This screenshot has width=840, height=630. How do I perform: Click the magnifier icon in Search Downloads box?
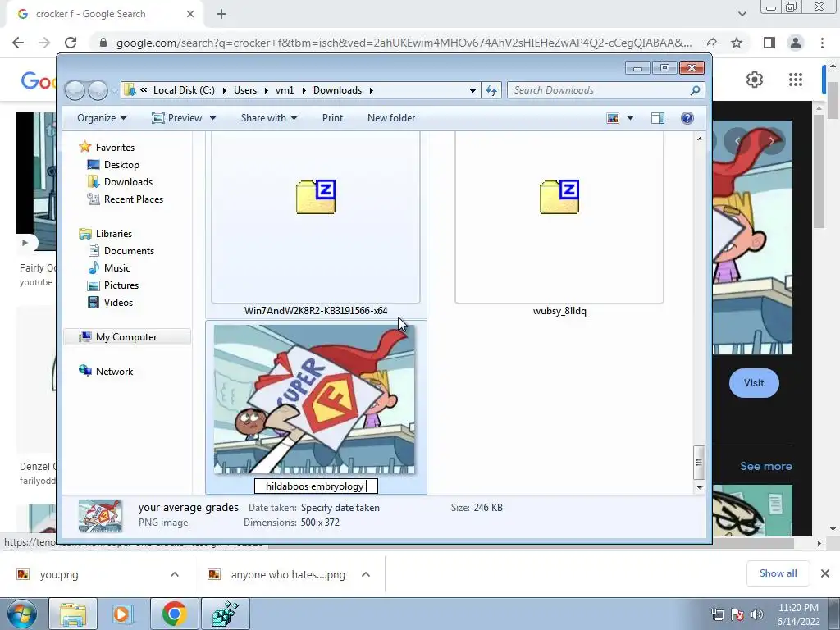point(695,90)
